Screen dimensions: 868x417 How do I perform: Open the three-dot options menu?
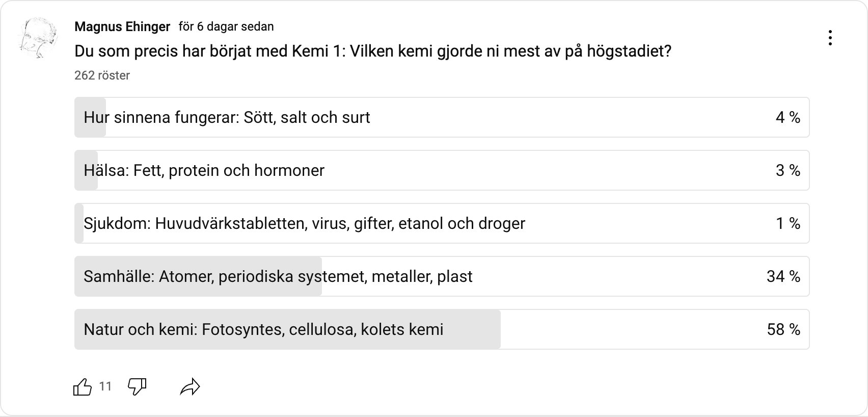pyautogui.click(x=830, y=37)
